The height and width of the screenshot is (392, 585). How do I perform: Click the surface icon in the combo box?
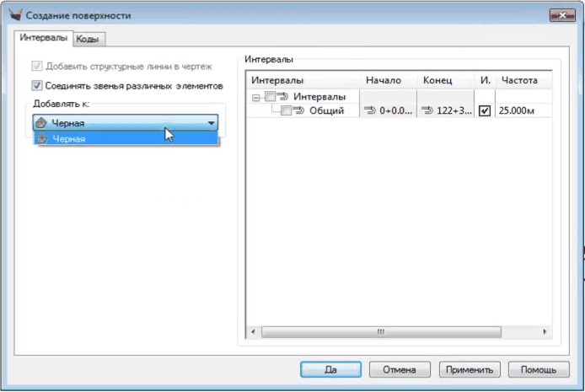point(42,123)
